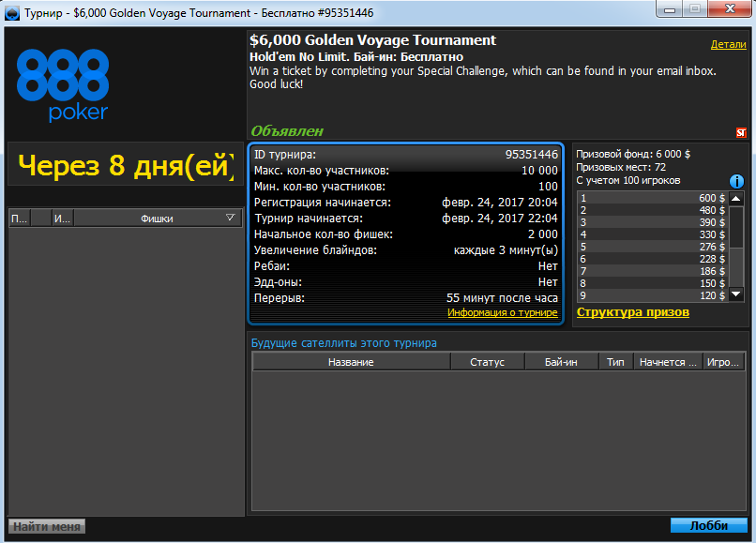The height and width of the screenshot is (543, 756).
Task: Click the Через 8 дня(ей) countdown
Action: point(126,165)
